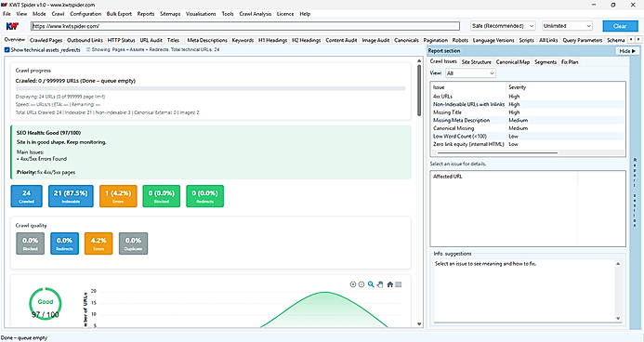Click the blue Clear button
The height and width of the screenshot is (342, 644).
[x=620, y=26]
